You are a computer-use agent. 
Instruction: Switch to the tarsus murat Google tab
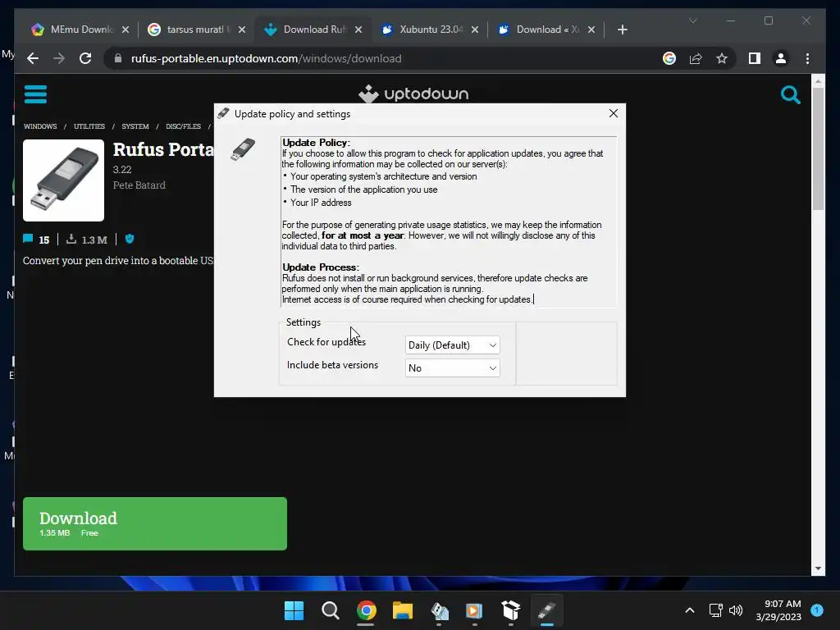pyautogui.click(x=195, y=30)
